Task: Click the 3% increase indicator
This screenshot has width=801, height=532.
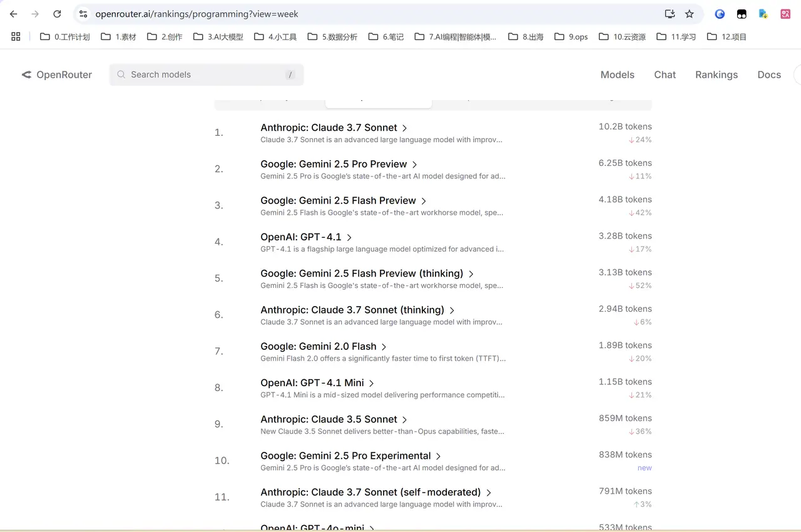Action: [643, 504]
